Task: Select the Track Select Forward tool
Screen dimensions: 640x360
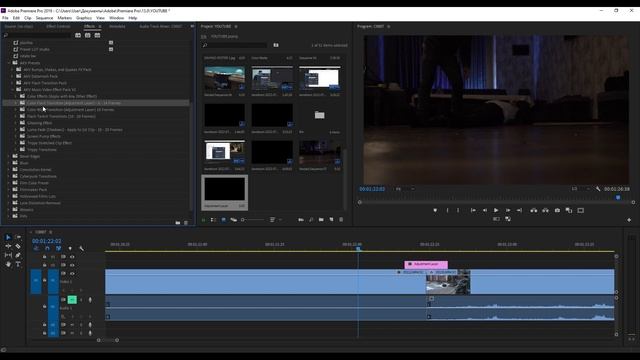Action: coord(18,237)
